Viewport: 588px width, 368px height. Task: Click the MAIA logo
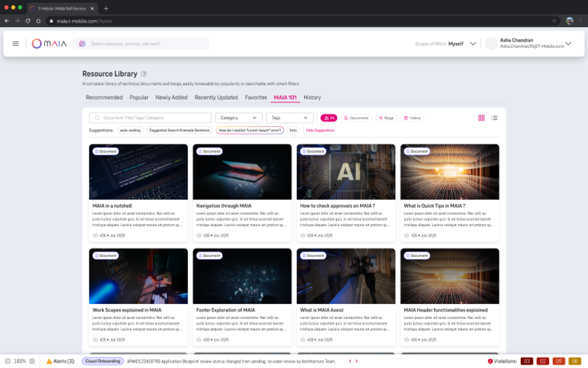(x=49, y=43)
